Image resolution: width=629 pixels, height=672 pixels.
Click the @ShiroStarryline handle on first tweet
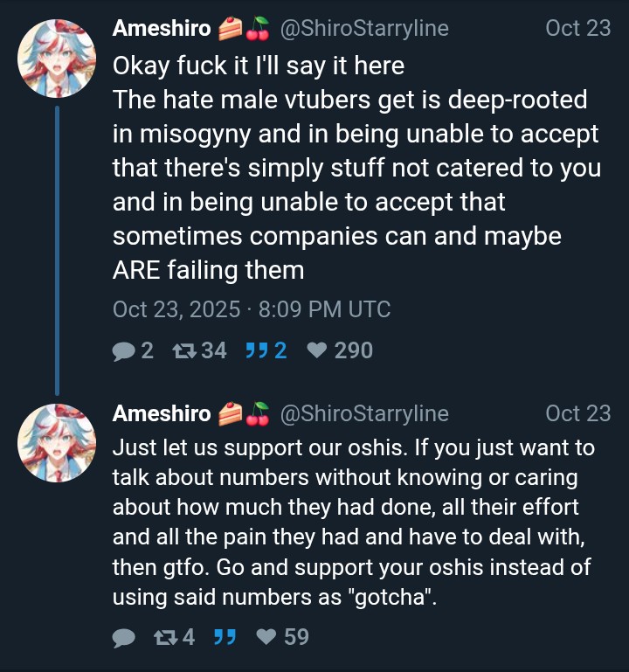tap(363, 28)
